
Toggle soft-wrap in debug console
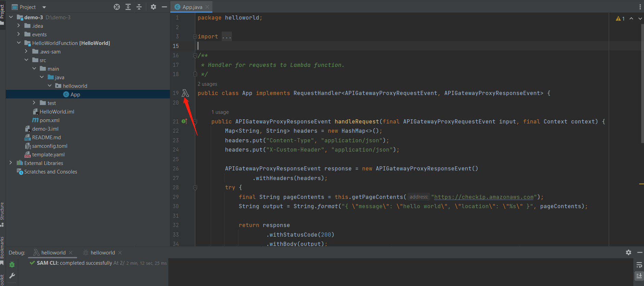639,265
